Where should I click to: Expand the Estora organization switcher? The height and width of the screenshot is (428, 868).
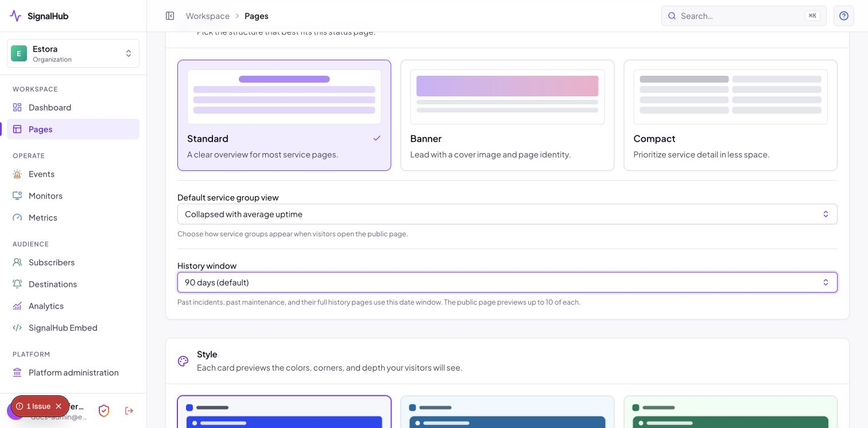73,53
